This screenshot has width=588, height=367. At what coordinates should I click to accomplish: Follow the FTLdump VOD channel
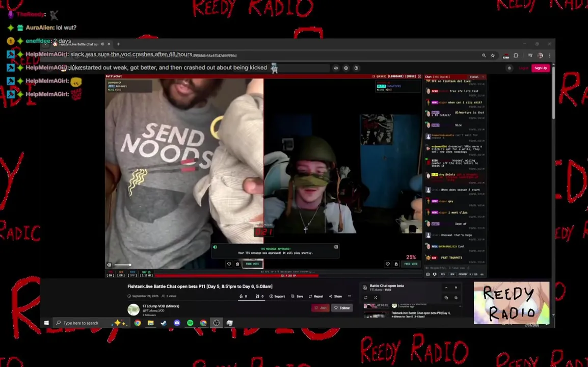point(342,308)
